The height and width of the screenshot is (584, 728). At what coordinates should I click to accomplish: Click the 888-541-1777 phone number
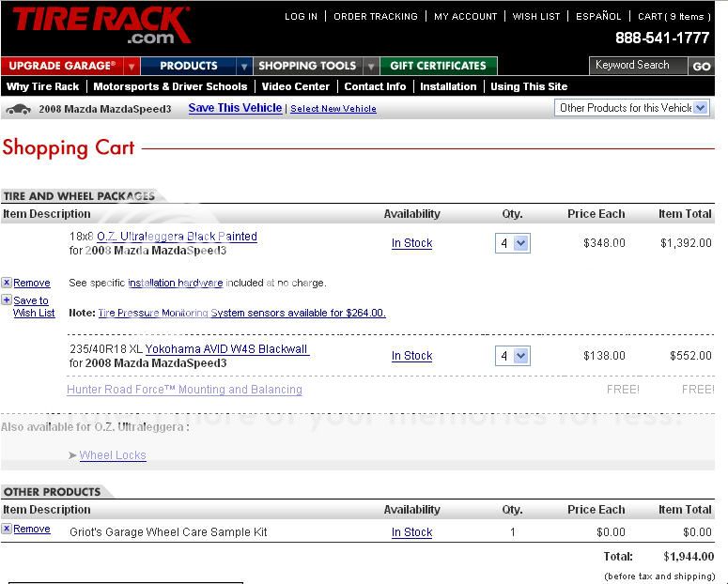pos(662,38)
